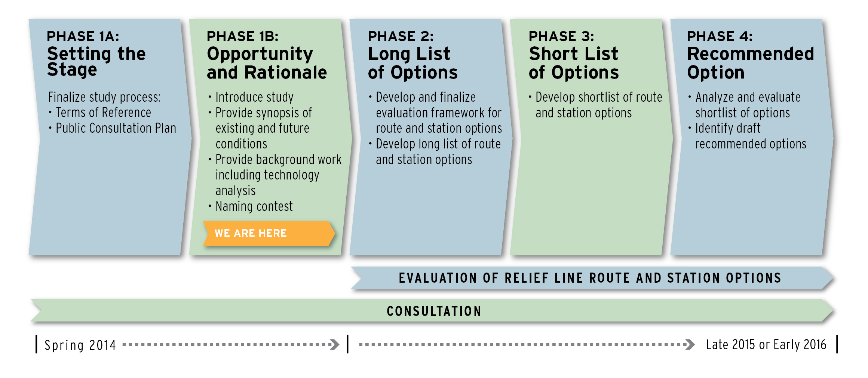Click the Public Consultation Plan bullet
This screenshot has width=868, height=378.
116,128
